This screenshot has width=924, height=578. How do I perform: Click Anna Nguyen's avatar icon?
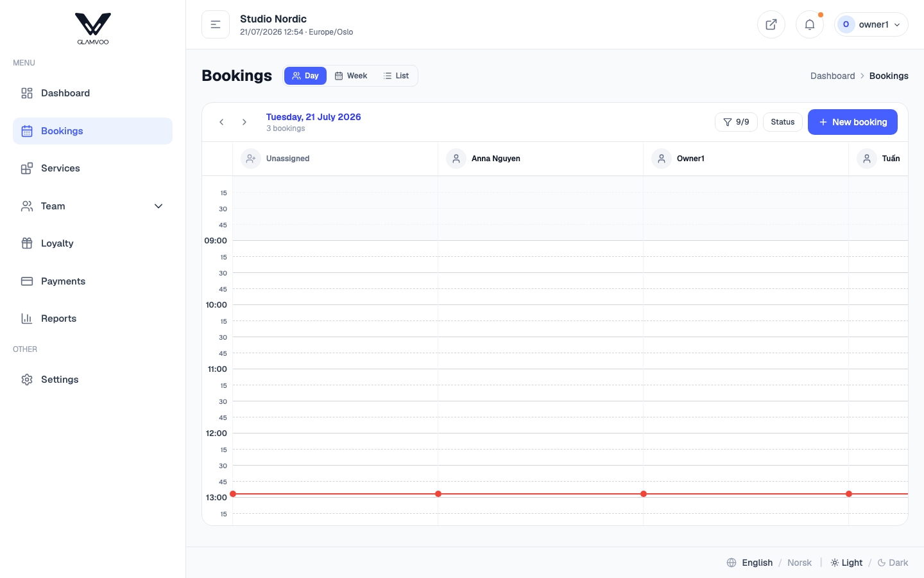456,159
